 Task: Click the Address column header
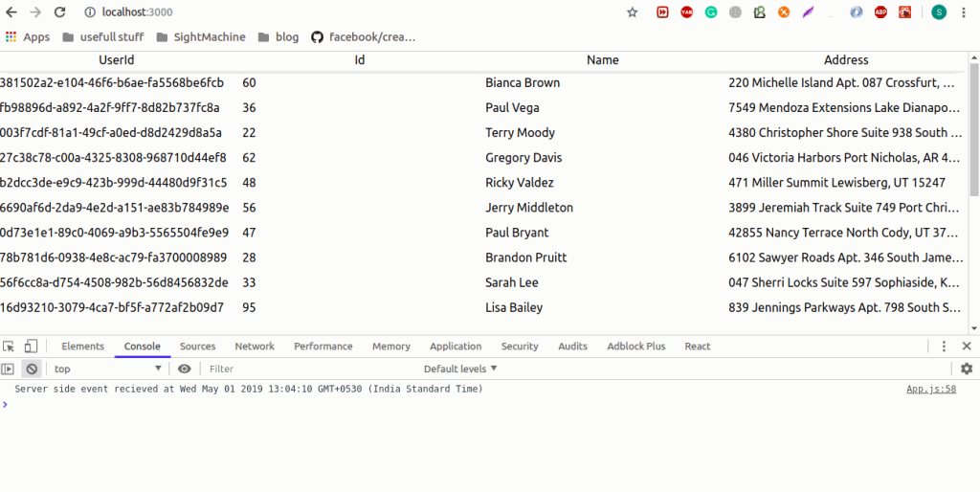tap(846, 60)
